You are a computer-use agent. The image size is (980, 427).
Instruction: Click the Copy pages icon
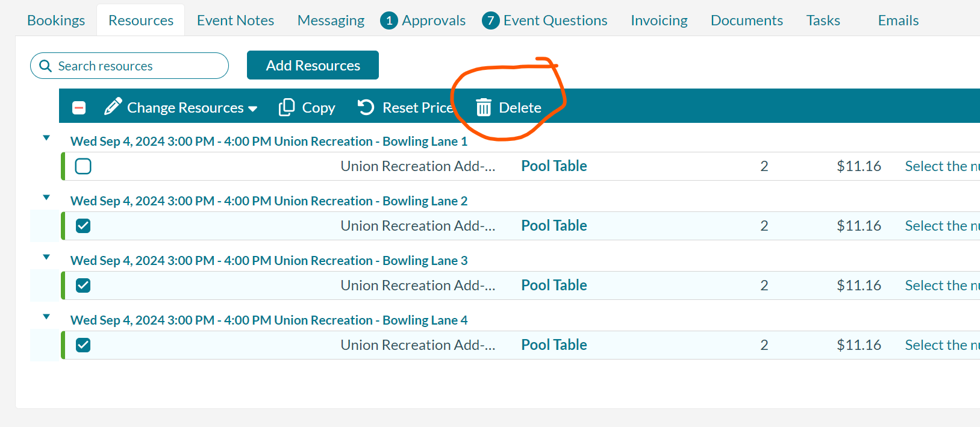click(x=287, y=107)
